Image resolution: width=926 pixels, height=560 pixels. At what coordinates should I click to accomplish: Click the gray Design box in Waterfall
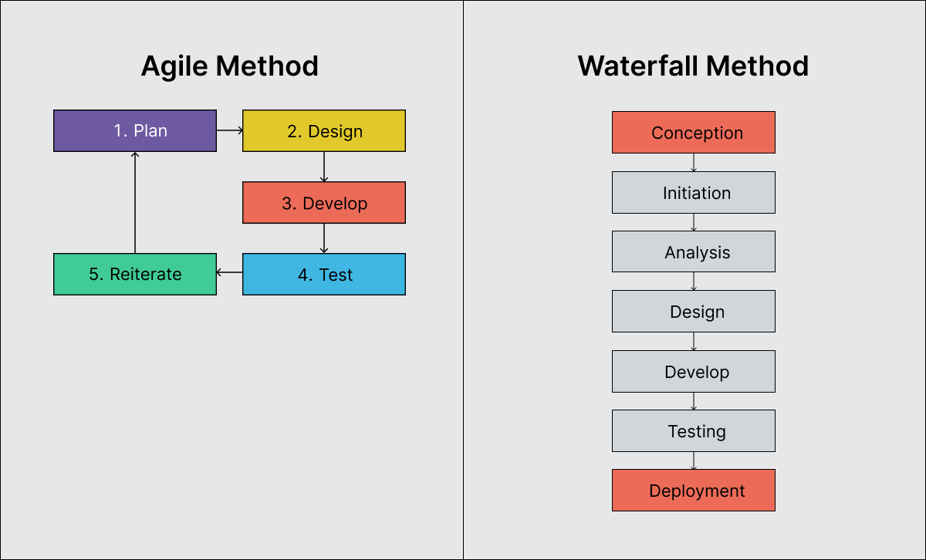[693, 312]
